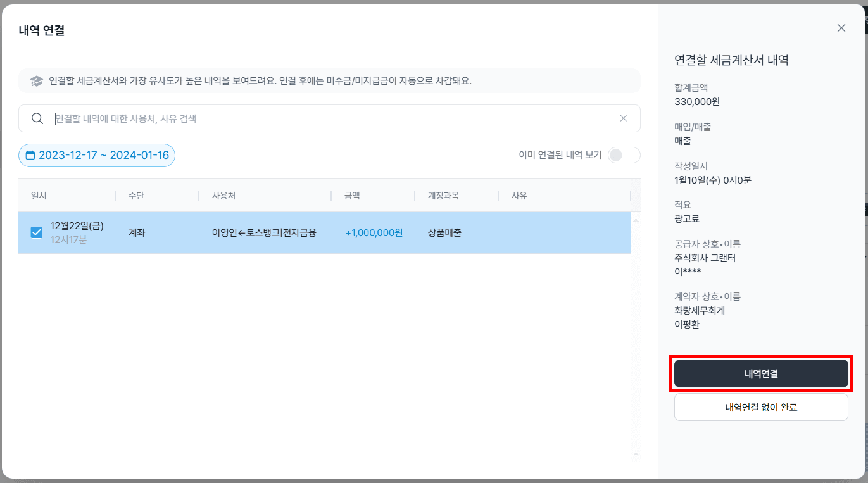Click the 내역연결 button
The height and width of the screenshot is (483, 868).
[761, 373]
